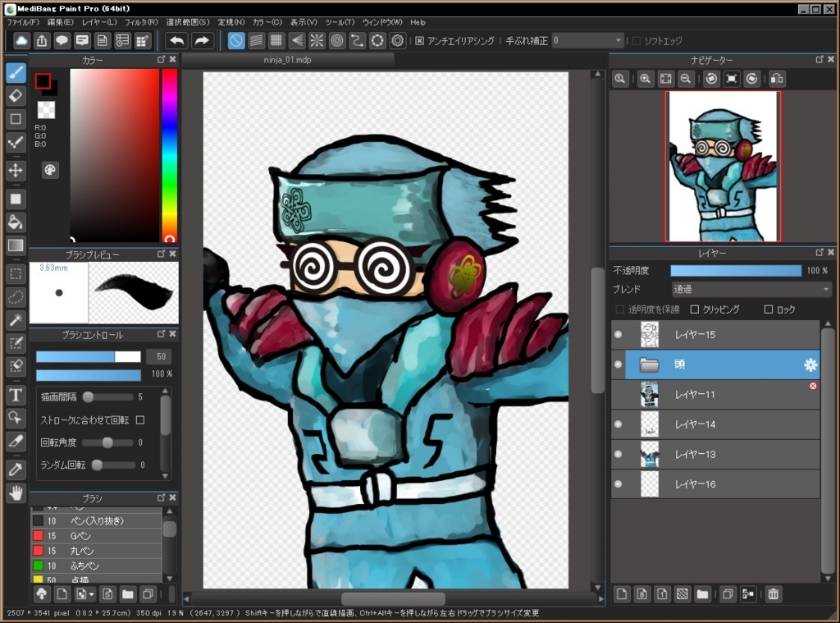This screenshot has width=840, height=623.
Task: Click the Redo arrow in toolbar
Action: click(202, 40)
